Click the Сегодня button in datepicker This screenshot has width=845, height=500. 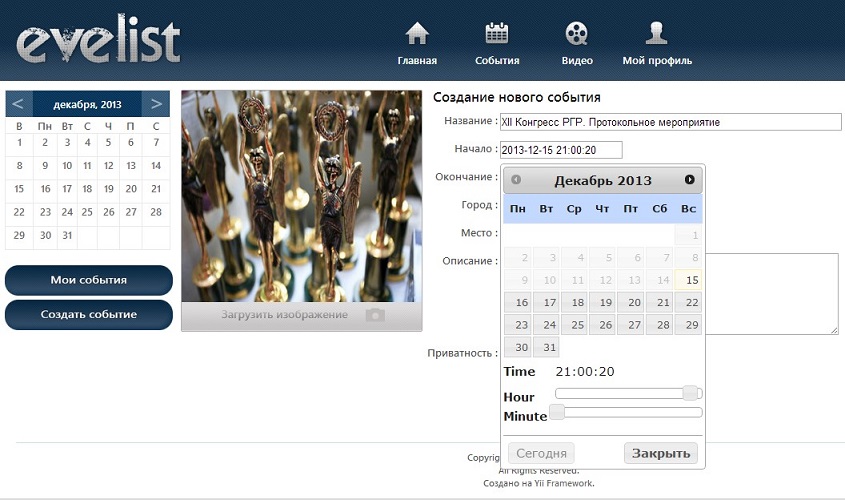[541, 453]
